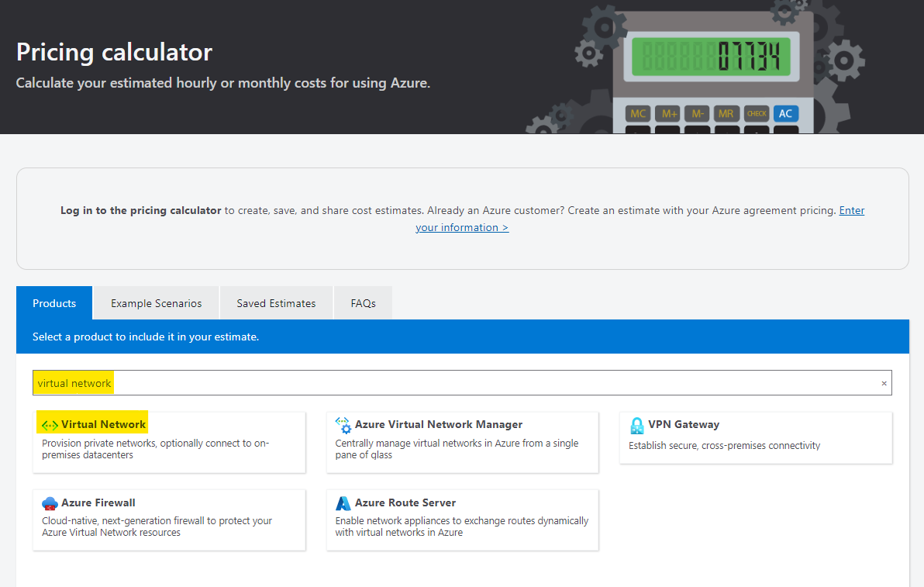Click 'Select a product to include' banner text
924x587 pixels.
146,337
